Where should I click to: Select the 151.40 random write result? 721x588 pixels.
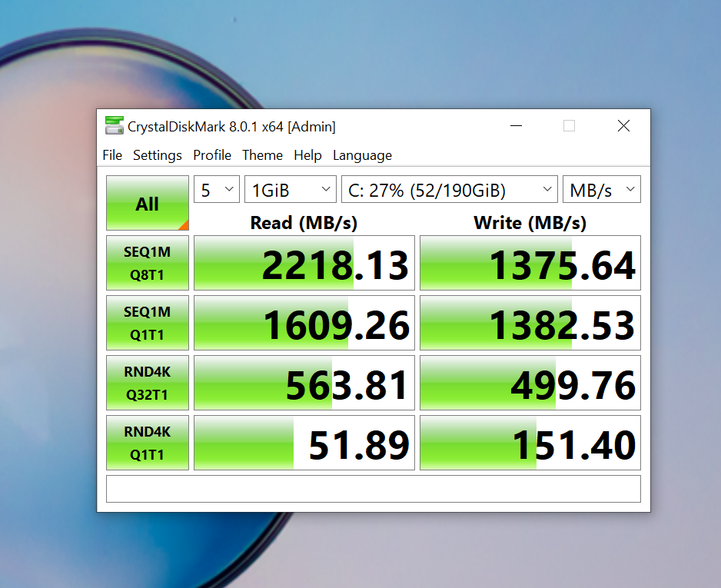coord(530,443)
